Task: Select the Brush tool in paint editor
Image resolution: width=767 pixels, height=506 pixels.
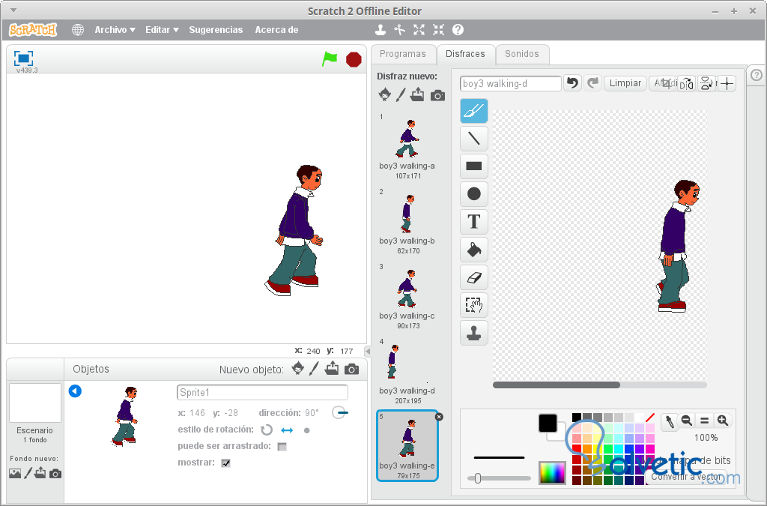Action: (474, 111)
